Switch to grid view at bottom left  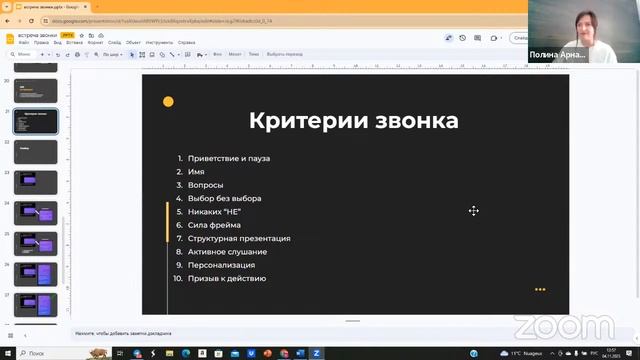point(11,336)
